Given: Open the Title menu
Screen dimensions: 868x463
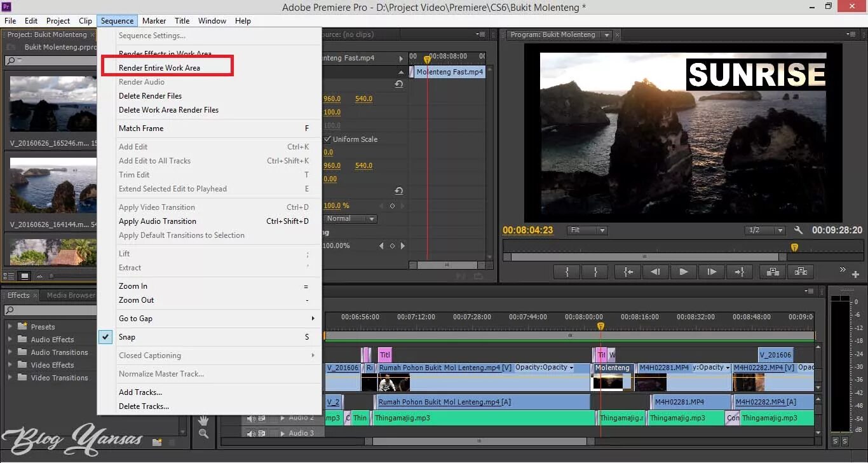Looking at the screenshot, I should tap(182, 21).
